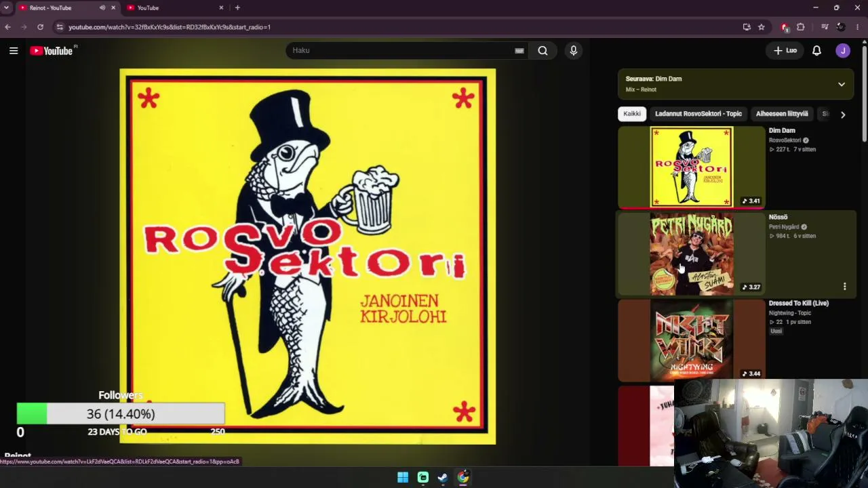Visit the RosvoSektori channel under Dim Dam

pyautogui.click(x=785, y=140)
